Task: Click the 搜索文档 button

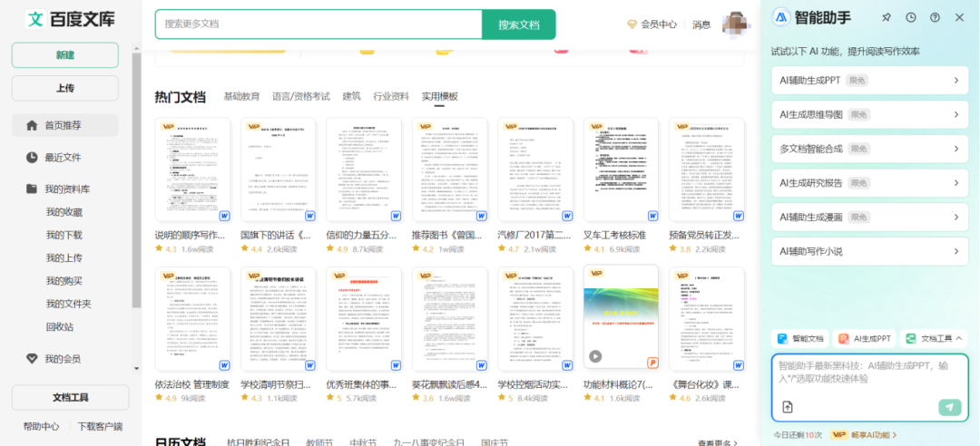Action: click(x=518, y=24)
